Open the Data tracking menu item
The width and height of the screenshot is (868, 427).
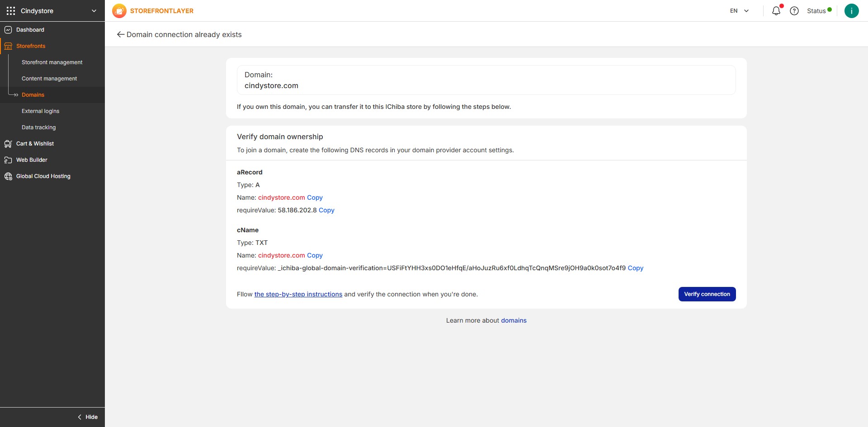coord(38,127)
